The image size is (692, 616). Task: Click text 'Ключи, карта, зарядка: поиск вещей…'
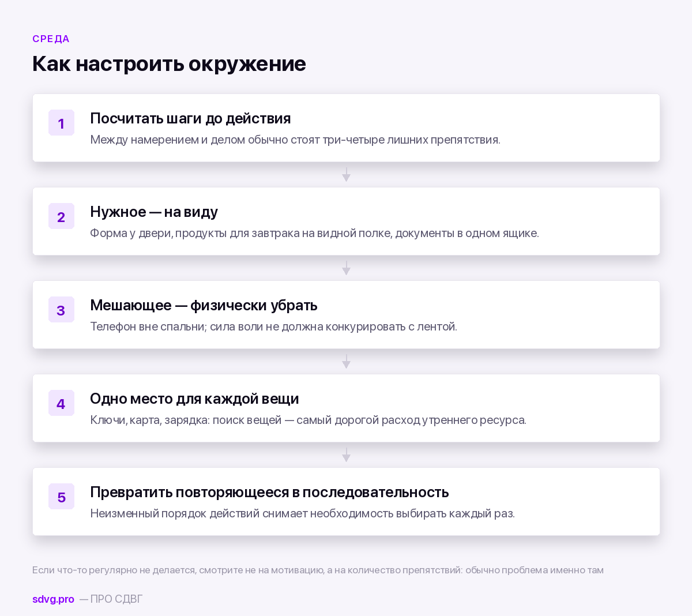click(308, 420)
